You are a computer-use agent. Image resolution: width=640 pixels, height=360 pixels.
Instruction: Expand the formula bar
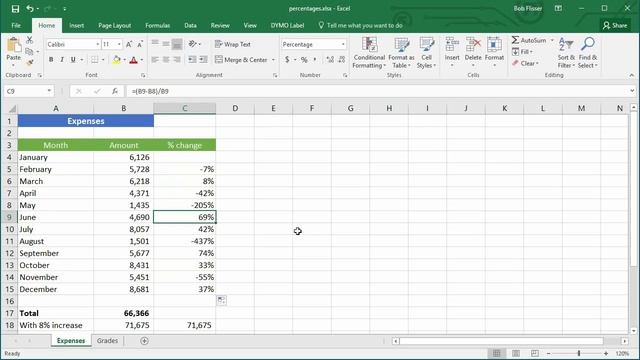pos(632,91)
